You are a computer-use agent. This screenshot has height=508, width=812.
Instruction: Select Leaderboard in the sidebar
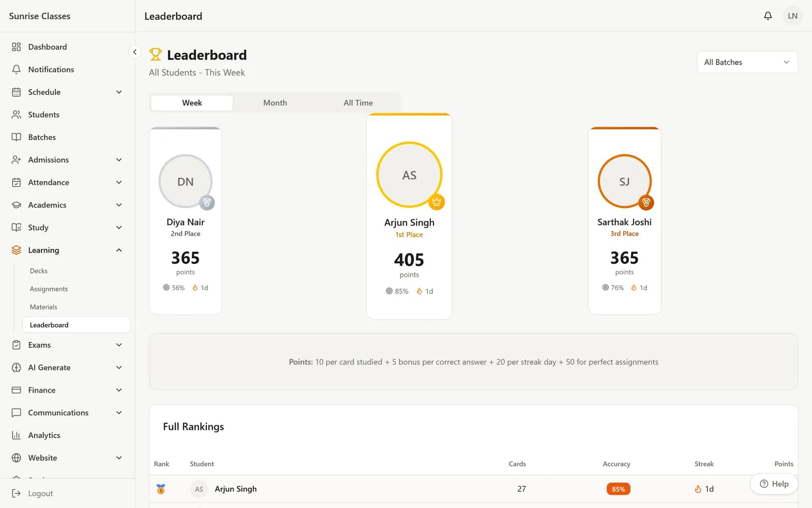pos(77,325)
